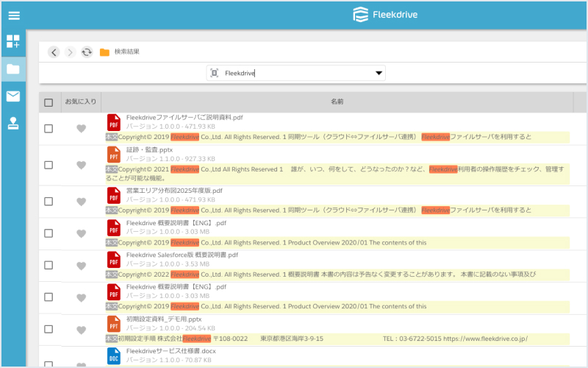Toggle the select-all checkbox in header
The height and width of the screenshot is (368, 588).
tap(49, 102)
